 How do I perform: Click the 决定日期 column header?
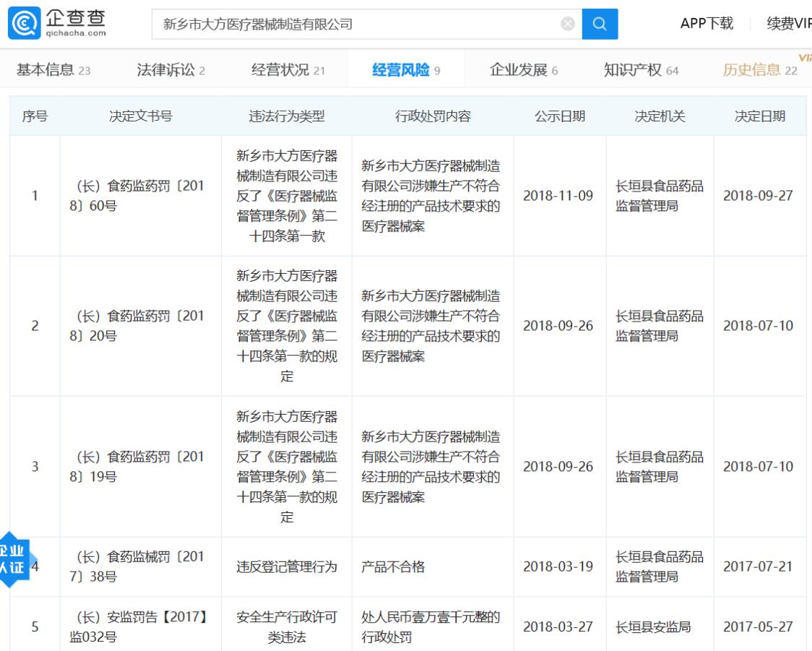click(x=759, y=116)
